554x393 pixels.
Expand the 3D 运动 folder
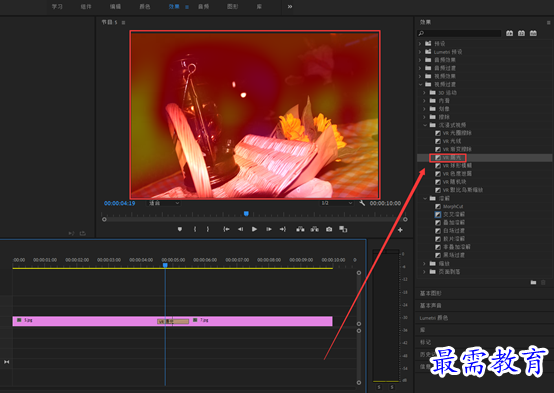click(x=424, y=93)
